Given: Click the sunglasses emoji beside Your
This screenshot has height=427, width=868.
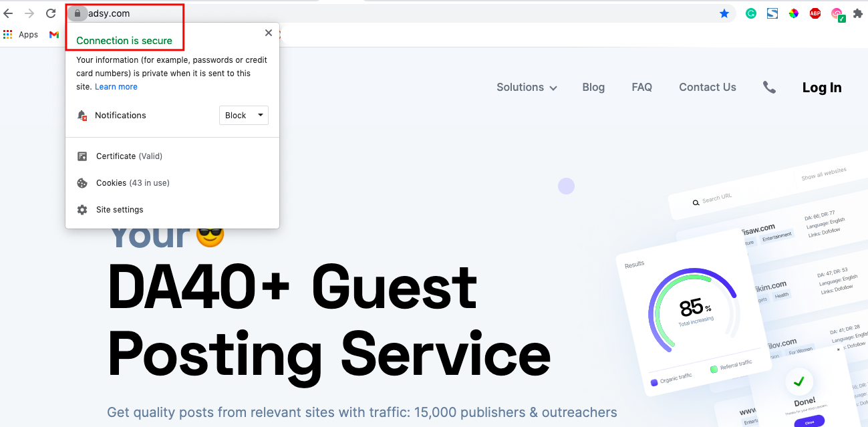Looking at the screenshot, I should tap(210, 235).
